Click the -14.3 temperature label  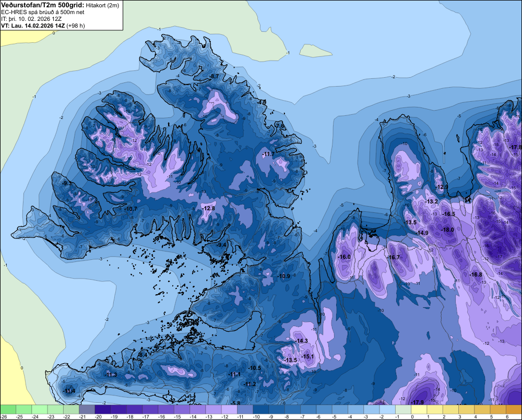(x=301, y=341)
